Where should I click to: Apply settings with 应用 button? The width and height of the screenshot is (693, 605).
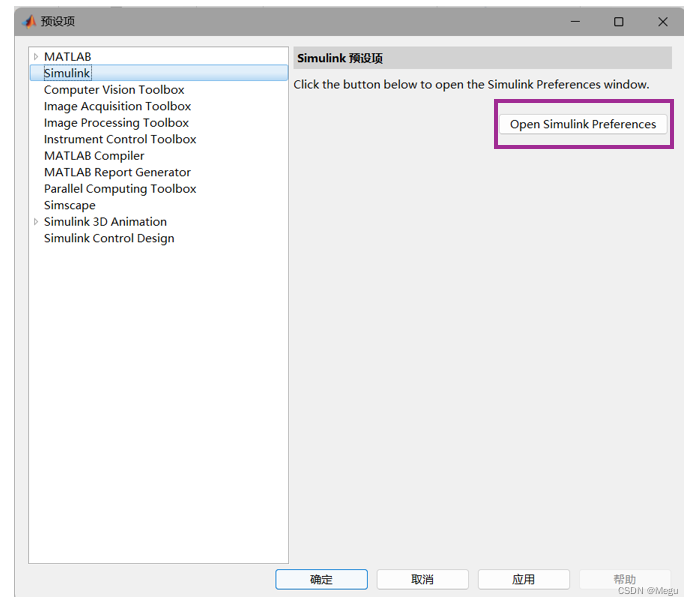[524, 579]
